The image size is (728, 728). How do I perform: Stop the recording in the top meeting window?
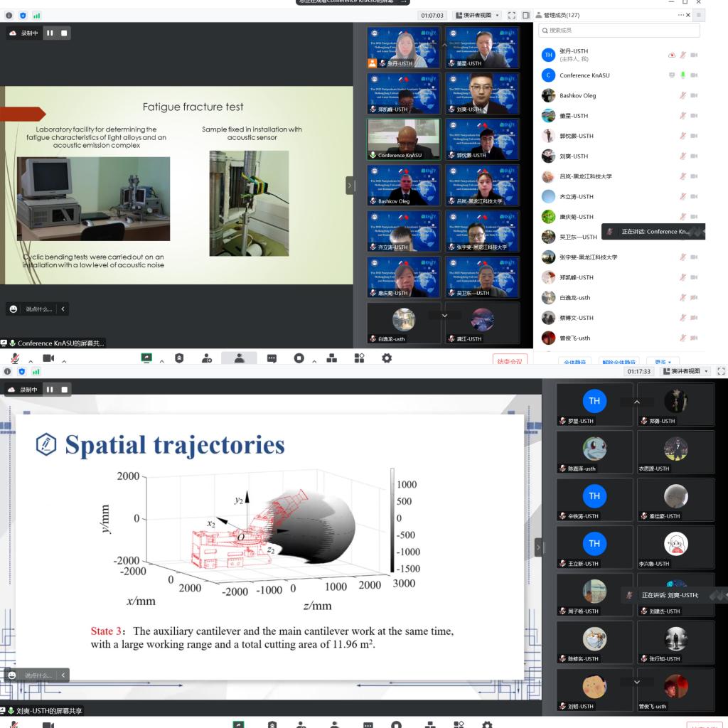(x=64, y=33)
